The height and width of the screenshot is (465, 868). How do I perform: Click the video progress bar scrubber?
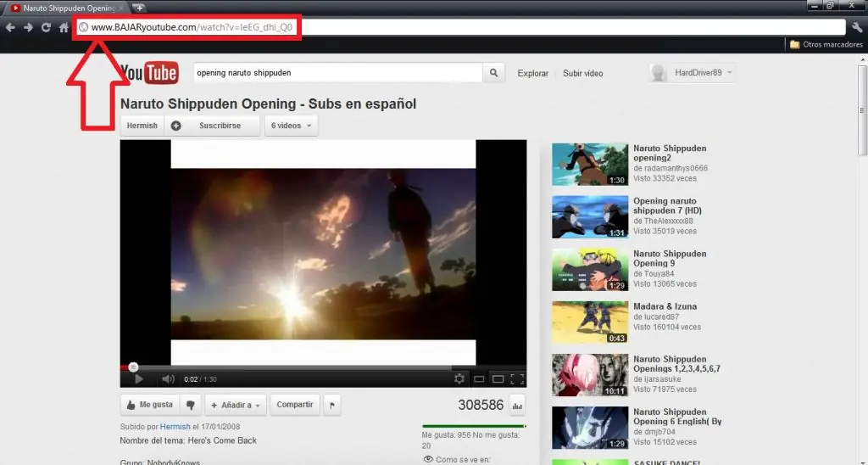[x=133, y=367]
